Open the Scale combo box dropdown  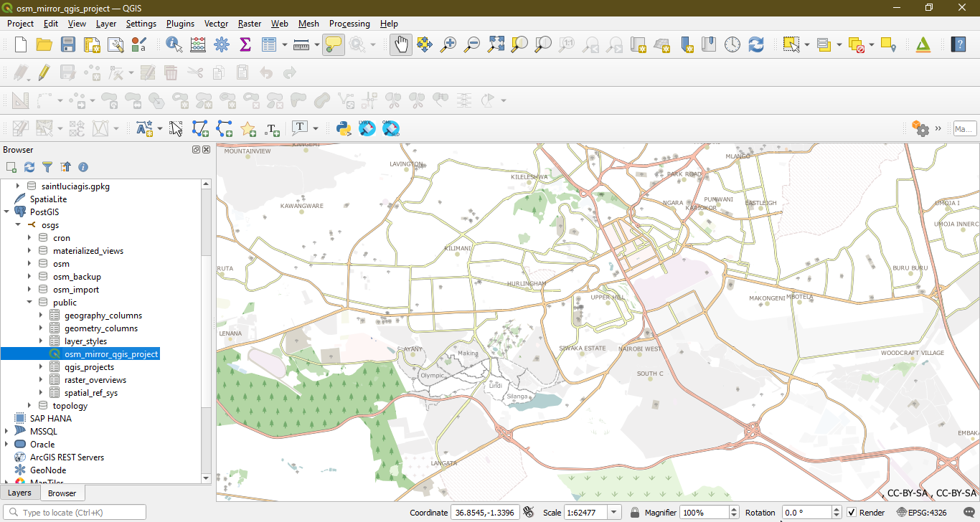click(614, 513)
